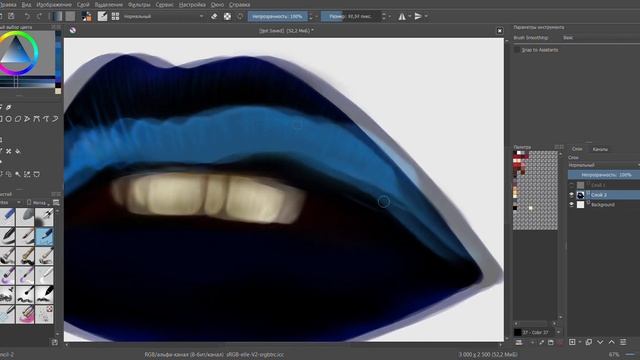The height and width of the screenshot is (360, 640).
Task: Open the blending mode dropdown in the toolbar
Action: (164, 16)
